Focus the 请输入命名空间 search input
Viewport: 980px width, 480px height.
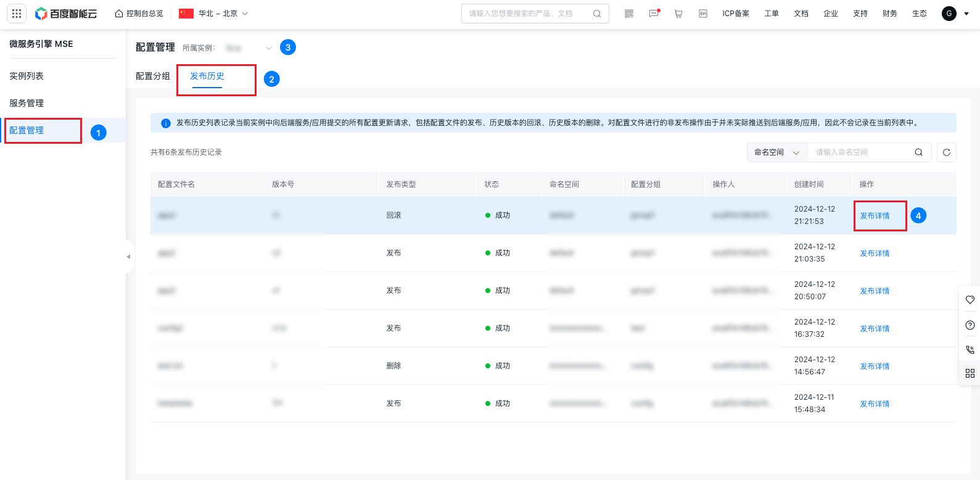click(x=860, y=152)
